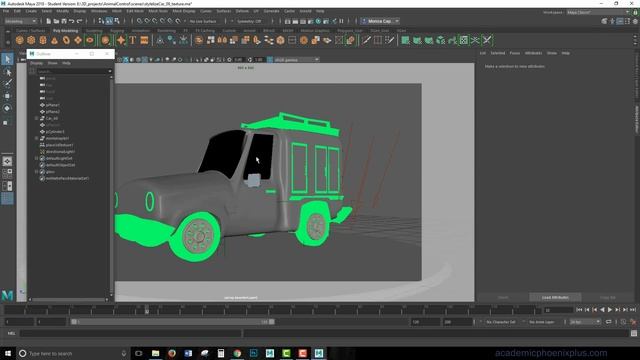Click the Undo arrow icon
640x360 pixels.
coord(72,21)
